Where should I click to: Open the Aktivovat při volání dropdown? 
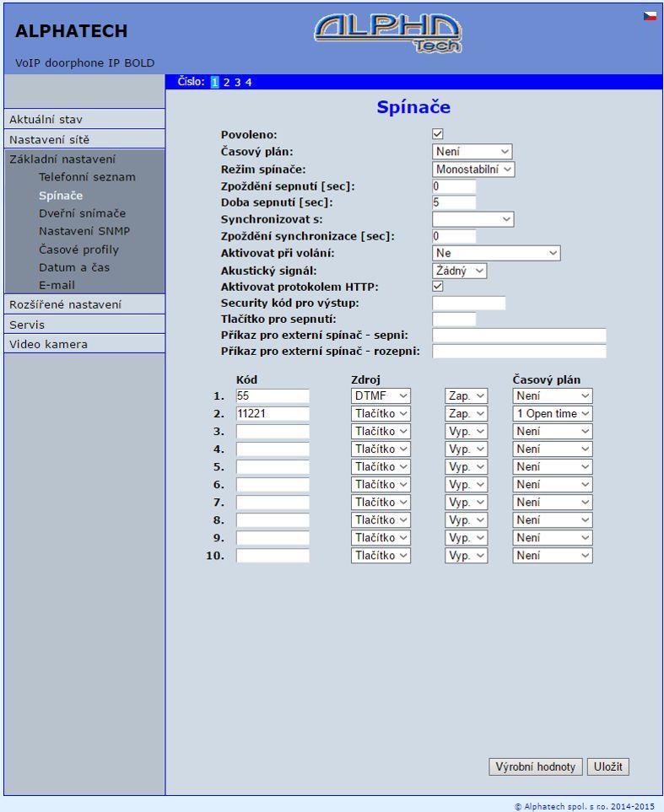pos(496,253)
